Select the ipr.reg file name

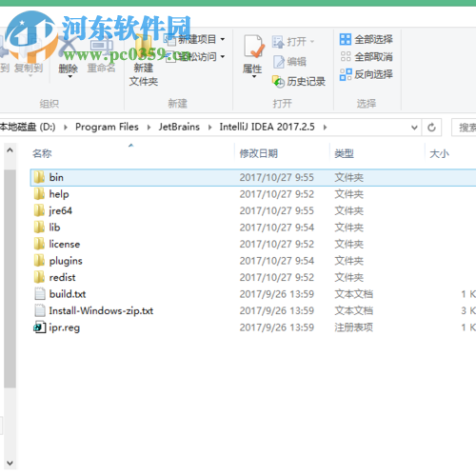[65, 327]
